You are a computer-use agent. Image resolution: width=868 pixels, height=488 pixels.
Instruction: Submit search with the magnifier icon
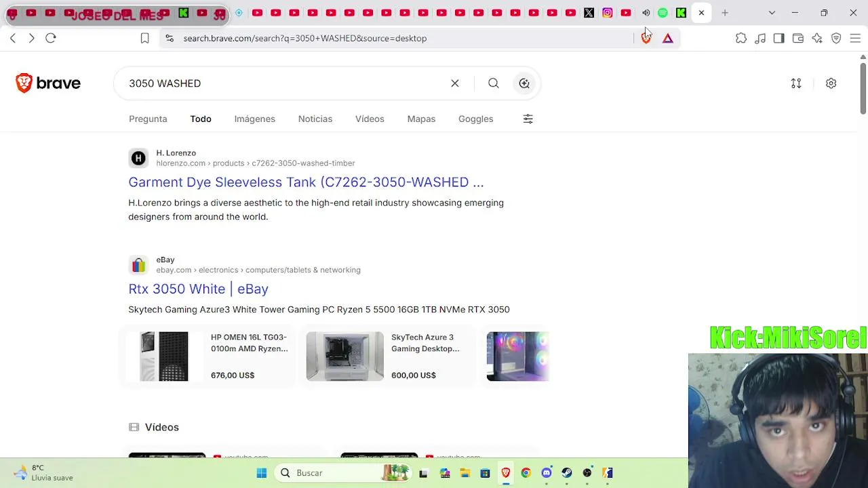pos(494,83)
